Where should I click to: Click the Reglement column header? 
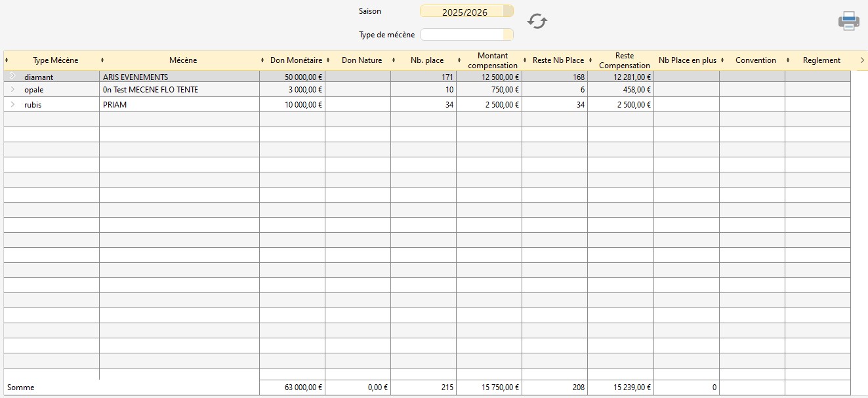pyautogui.click(x=821, y=60)
